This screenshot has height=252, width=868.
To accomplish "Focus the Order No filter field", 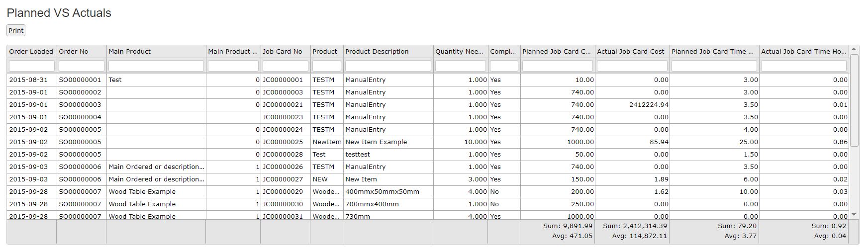I will click(81, 66).
